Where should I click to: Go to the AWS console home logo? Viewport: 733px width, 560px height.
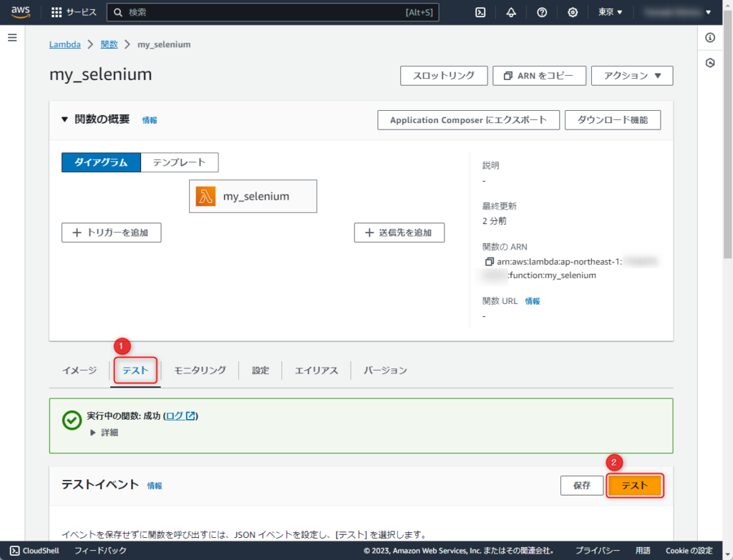click(x=21, y=12)
